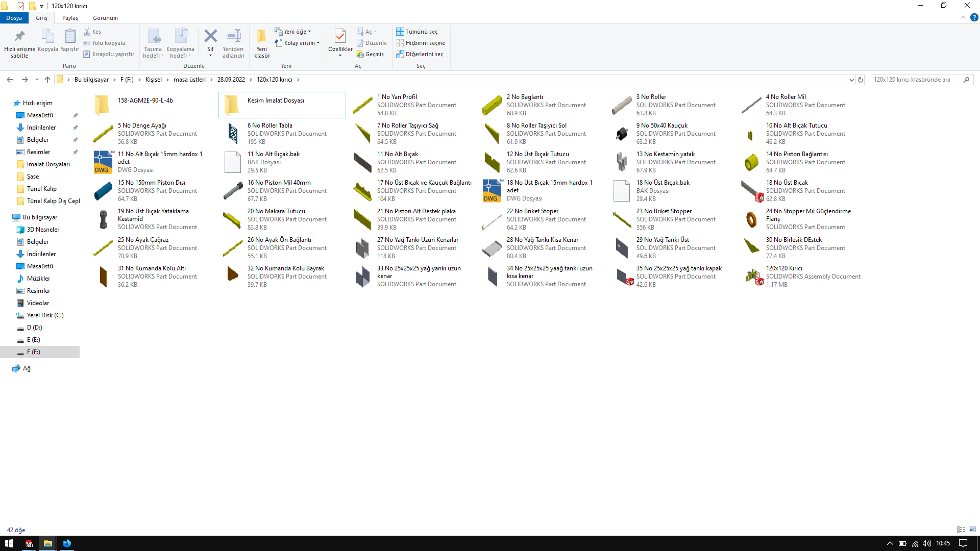Click Hızlı erişime sabitle pin icon
The height and width of the screenshot is (551, 980).
19,36
